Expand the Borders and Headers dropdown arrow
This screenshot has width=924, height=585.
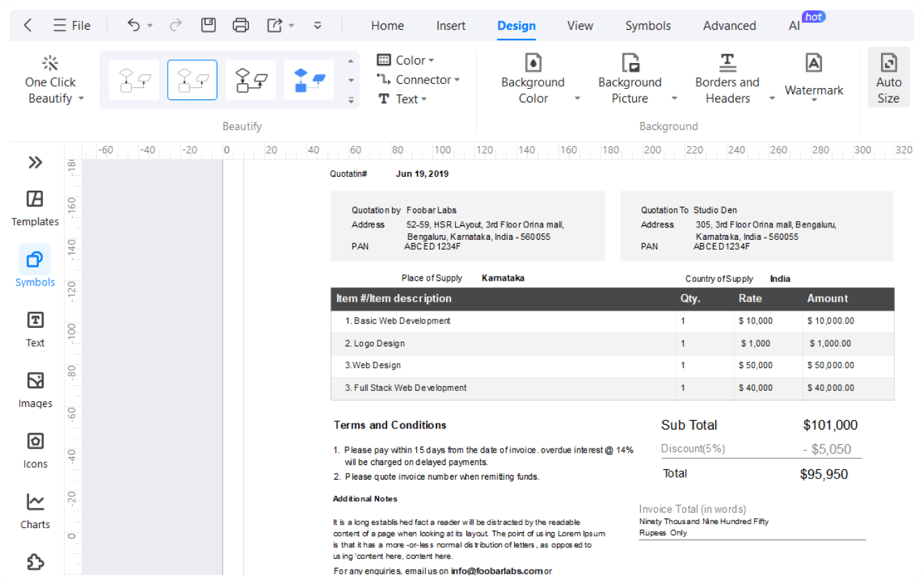tap(772, 98)
